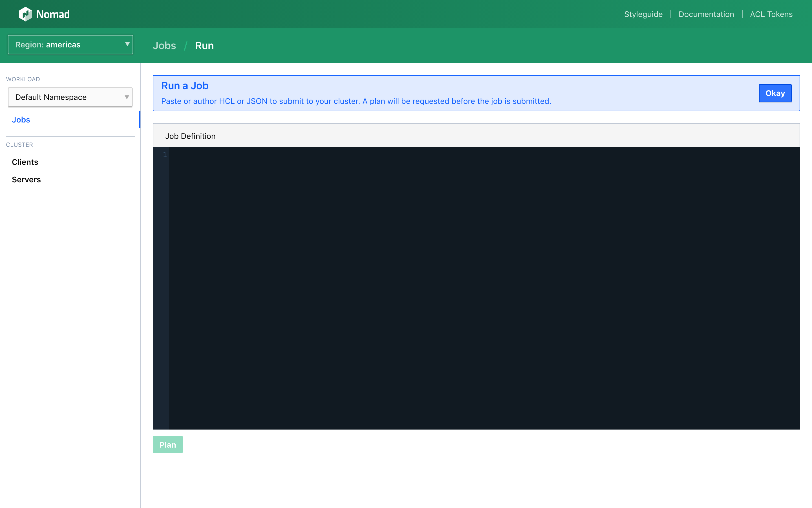812x508 pixels.
Task: Open Servers in the sidebar
Action: point(26,179)
